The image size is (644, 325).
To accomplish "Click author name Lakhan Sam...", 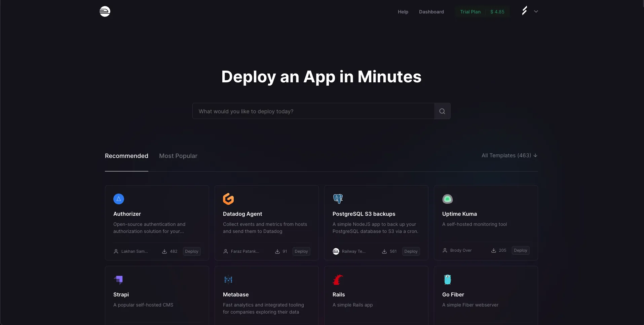I will pyautogui.click(x=135, y=251).
